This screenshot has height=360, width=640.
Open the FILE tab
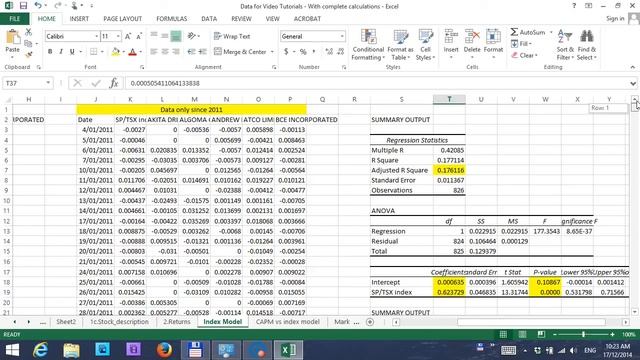pyautogui.click(x=15, y=19)
